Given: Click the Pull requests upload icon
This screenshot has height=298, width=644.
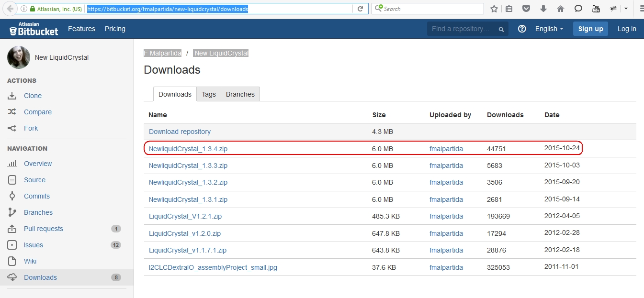Looking at the screenshot, I should (x=12, y=229).
